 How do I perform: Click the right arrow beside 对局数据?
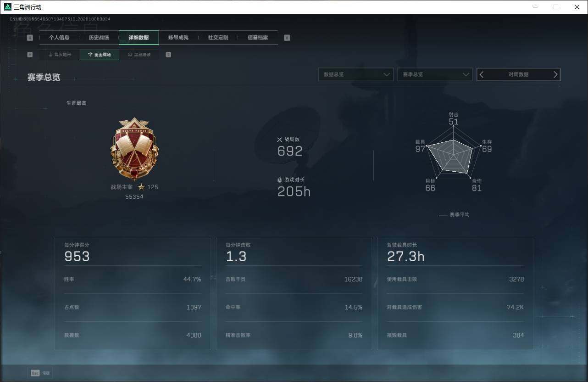click(x=555, y=74)
